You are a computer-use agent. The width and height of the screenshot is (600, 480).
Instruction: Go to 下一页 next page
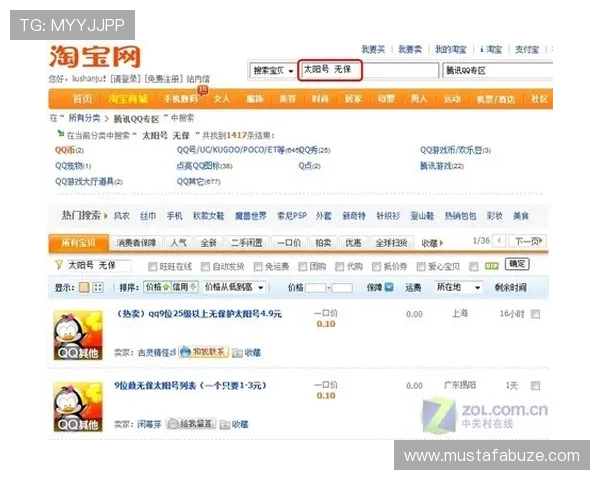pos(528,241)
